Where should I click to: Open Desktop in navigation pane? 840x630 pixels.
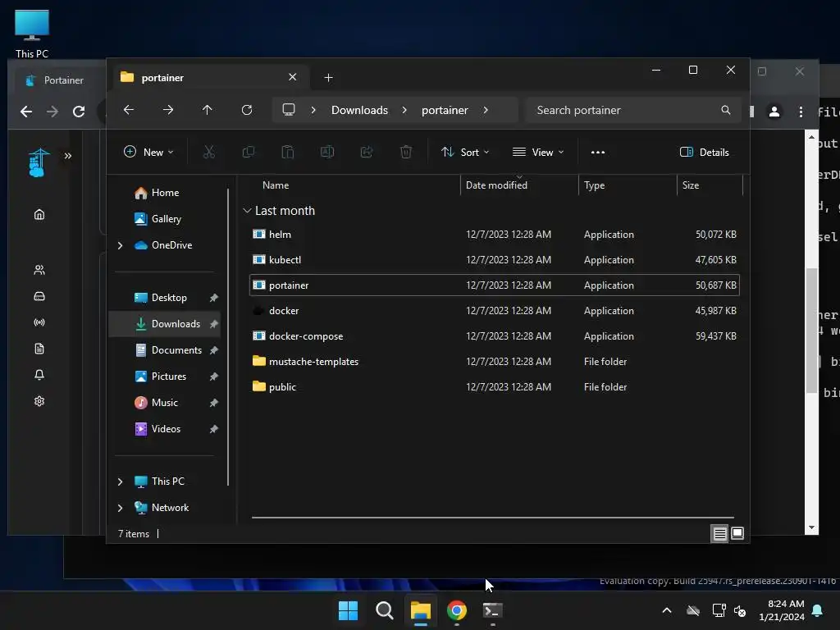point(164,298)
